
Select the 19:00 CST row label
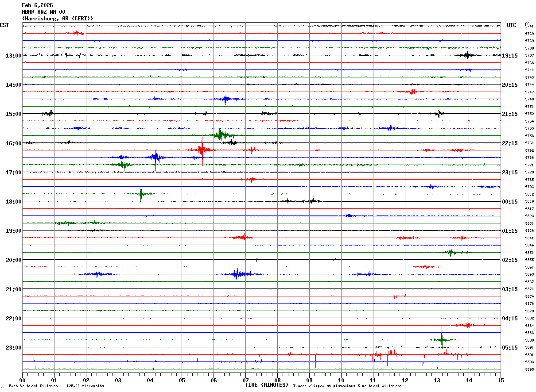(x=14, y=231)
